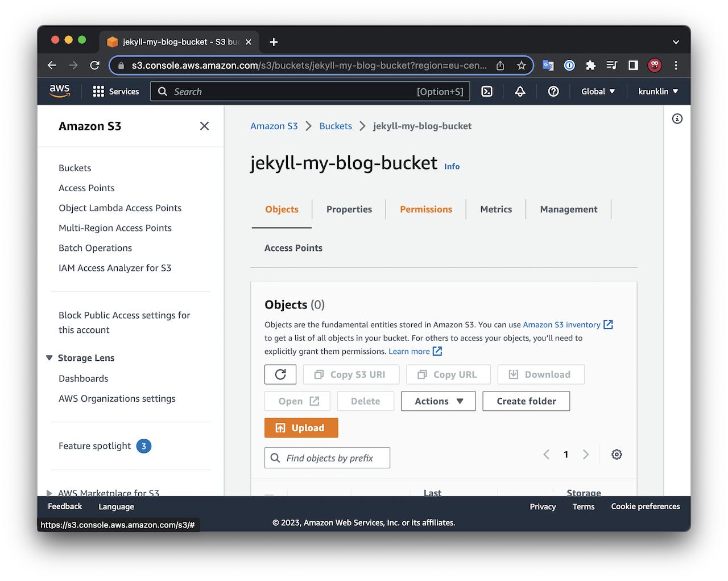Open the Amazon S3 inventory link
This screenshot has height=581, width=728.
coord(561,325)
